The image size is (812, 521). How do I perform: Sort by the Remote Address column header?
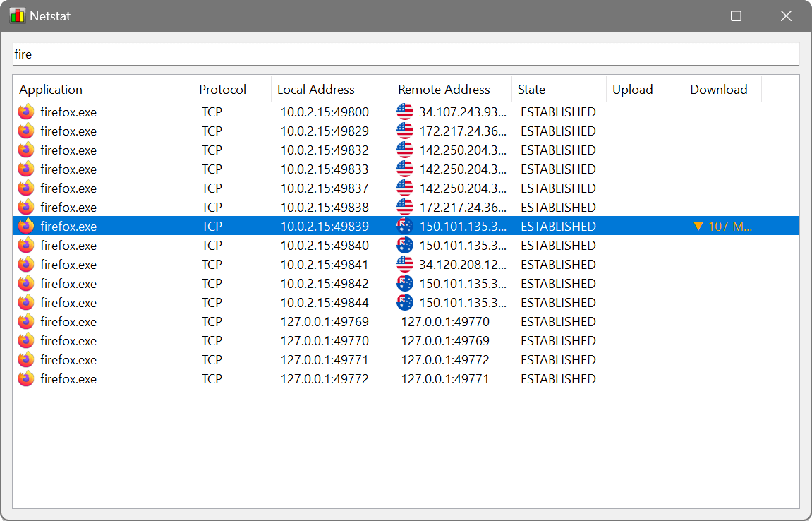pyautogui.click(x=452, y=89)
